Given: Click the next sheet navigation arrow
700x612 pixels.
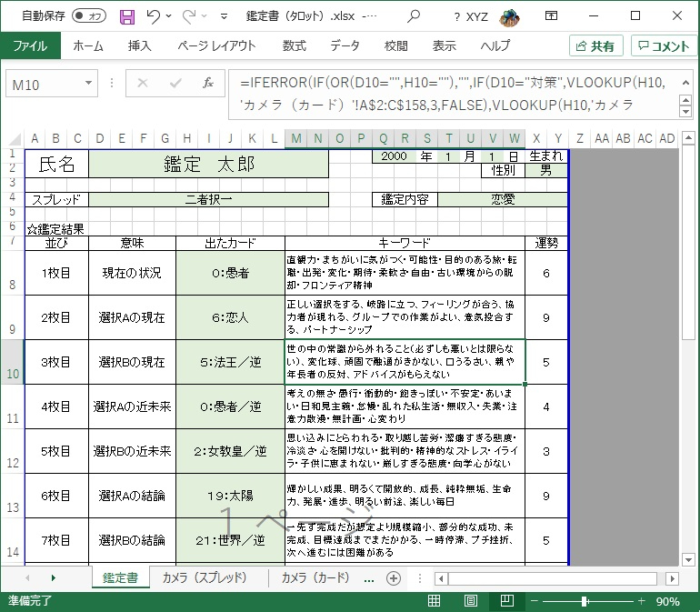Looking at the screenshot, I should [54, 578].
